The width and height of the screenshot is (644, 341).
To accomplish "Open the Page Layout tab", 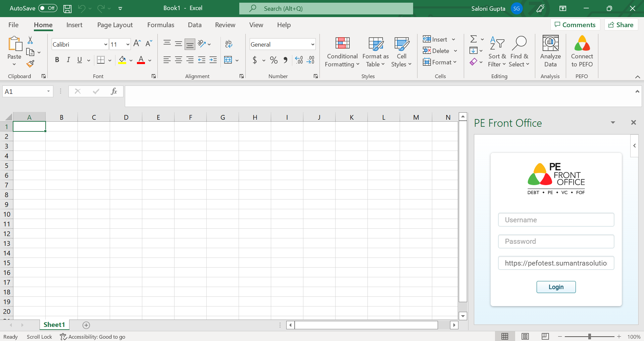I will point(115,25).
